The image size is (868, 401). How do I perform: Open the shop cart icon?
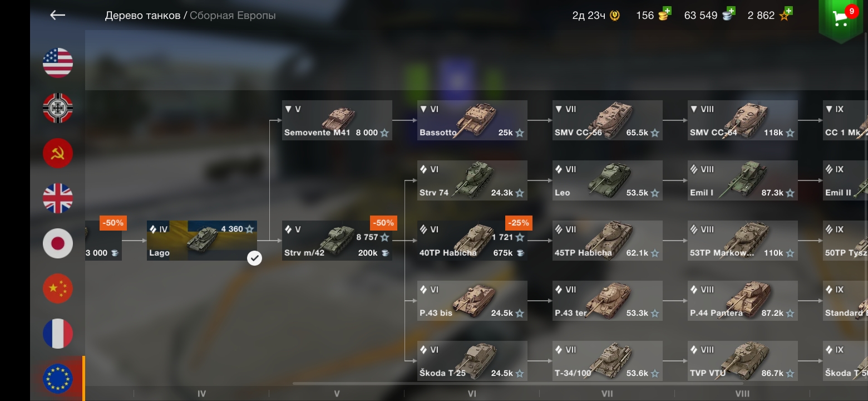[841, 19]
